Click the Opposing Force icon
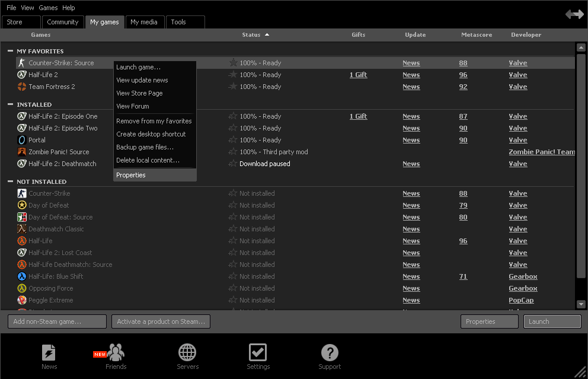The height and width of the screenshot is (379, 588). pyautogui.click(x=22, y=288)
